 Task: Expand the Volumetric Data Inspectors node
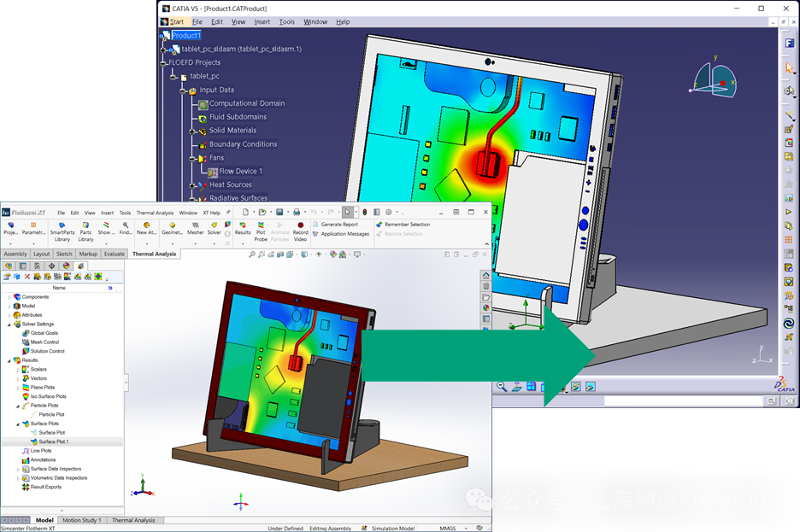pos(18,478)
